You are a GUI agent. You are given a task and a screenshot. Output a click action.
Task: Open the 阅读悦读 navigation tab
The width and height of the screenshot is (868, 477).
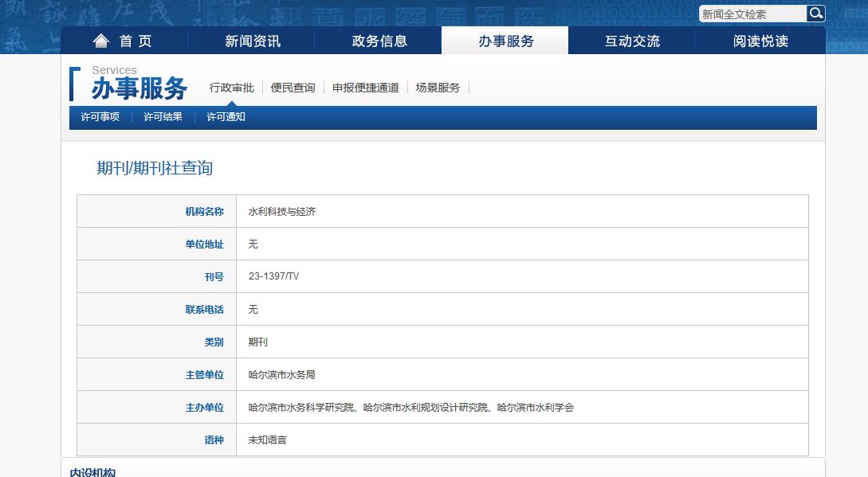click(760, 41)
